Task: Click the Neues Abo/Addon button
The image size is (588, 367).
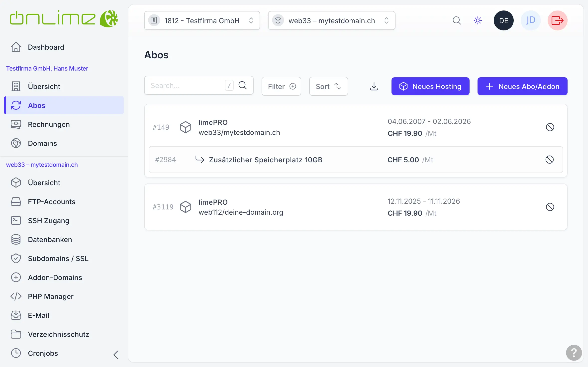Action: pos(522,86)
